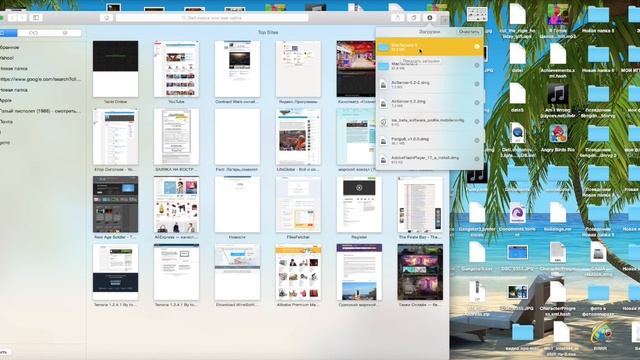Open the Яндекс Программы top site thumbnail
This screenshot has width=640, height=360.
[x=298, y=69]
